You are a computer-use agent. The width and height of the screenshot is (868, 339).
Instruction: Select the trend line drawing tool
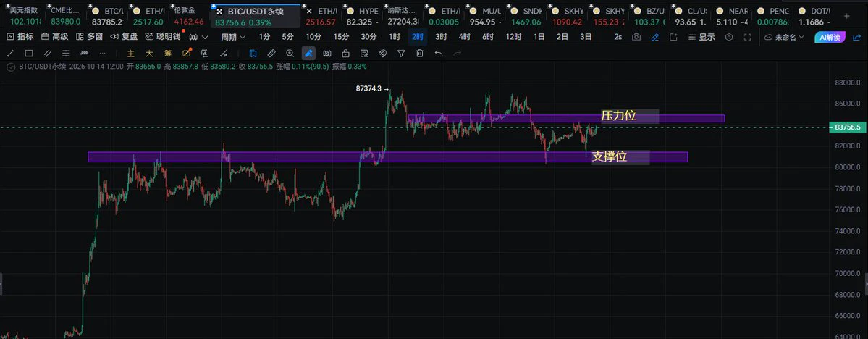click(11, 54)
